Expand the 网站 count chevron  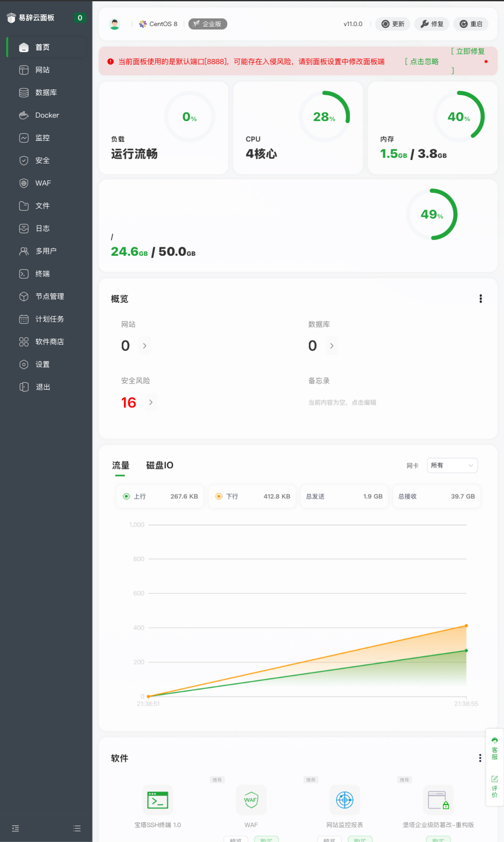tap(144, 346)
